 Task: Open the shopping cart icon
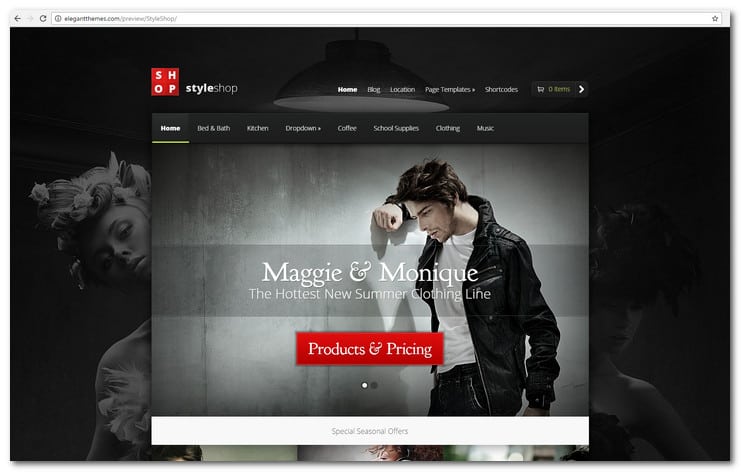540,89
